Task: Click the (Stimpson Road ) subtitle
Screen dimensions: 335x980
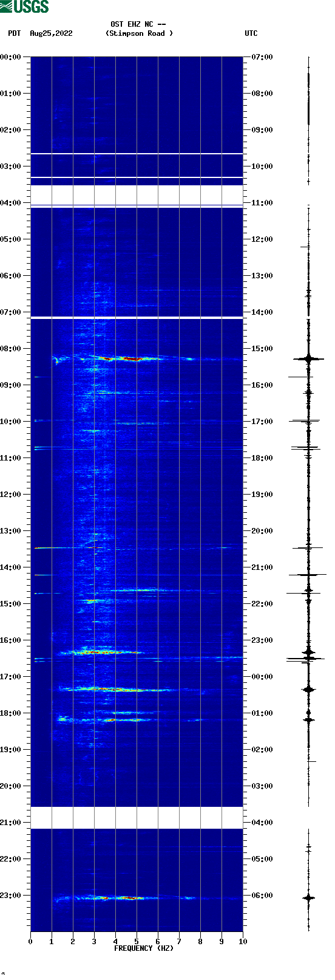Action: 139,33
